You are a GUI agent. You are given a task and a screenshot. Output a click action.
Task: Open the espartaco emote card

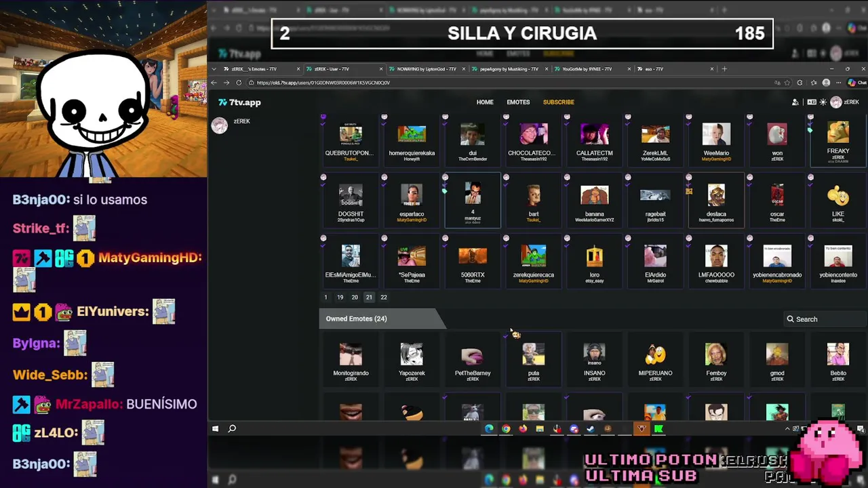pyautogui.click(x=412, y=200)
